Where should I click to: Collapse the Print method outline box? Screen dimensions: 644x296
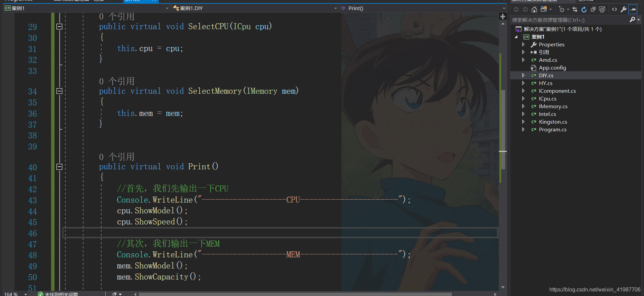click(59, 167)
